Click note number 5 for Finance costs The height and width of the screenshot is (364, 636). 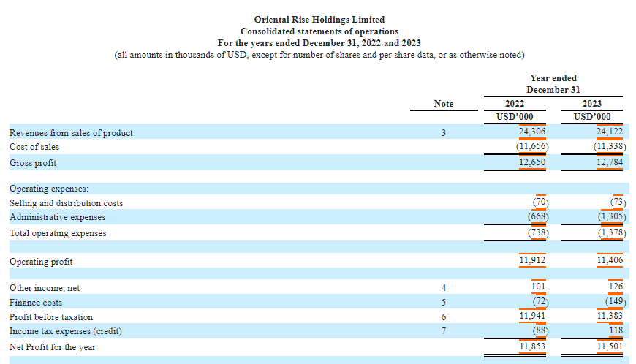click(x=443, y=302)
